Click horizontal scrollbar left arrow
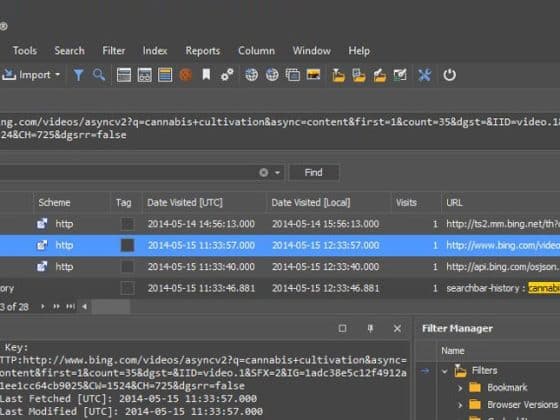The height and width of the screenshot is (420, 560). pos(85,306)
